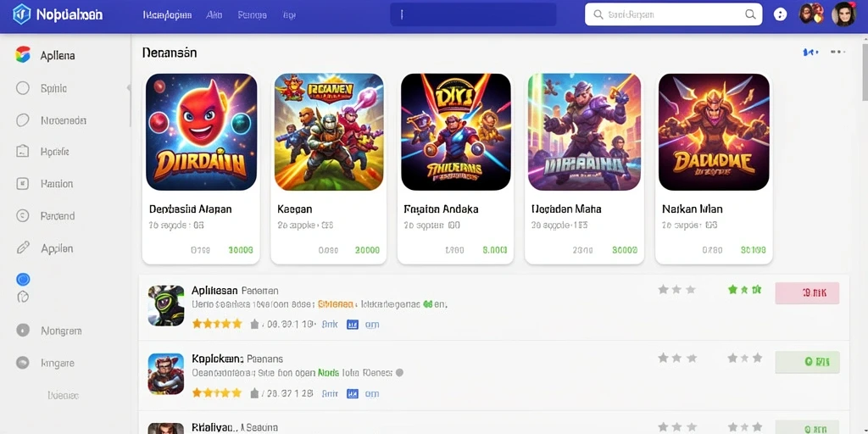Image resolution: width=868 pixels, height=434 pixels.
Task: Click the blue icon beside the Denansán more button
Action: click(810, 52)
